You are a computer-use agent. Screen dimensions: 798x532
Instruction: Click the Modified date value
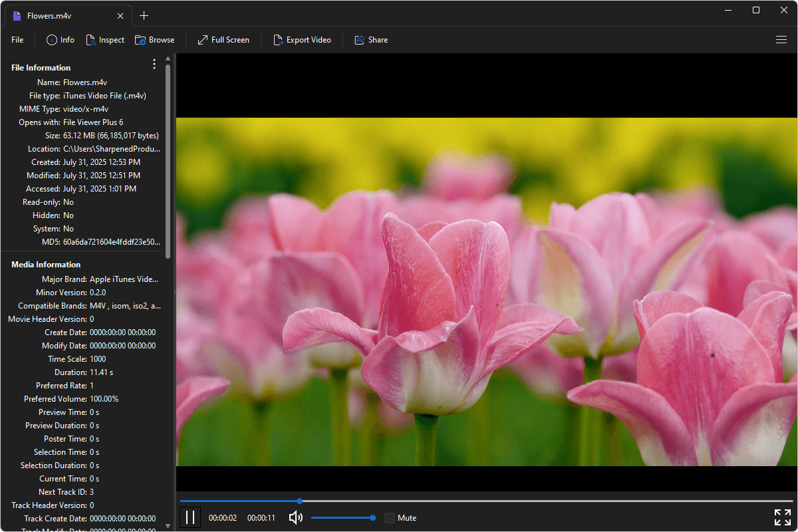(x=102, y=176)
